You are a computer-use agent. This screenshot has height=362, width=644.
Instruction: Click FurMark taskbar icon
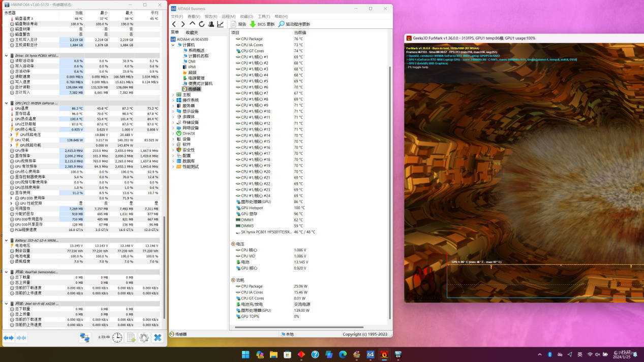tap(384, 354)
